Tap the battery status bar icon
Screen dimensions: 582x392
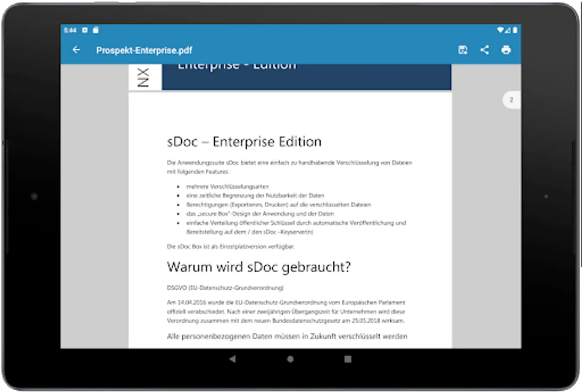514,30
